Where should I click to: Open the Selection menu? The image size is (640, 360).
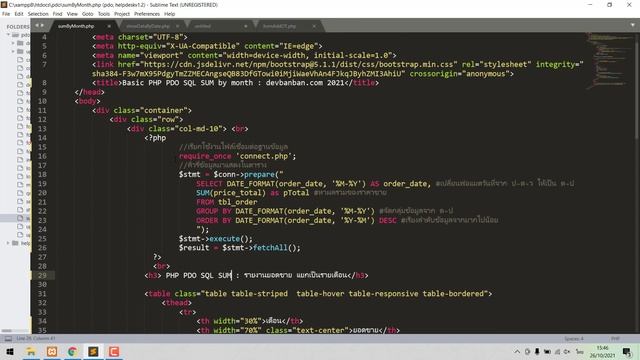[38, 13]
